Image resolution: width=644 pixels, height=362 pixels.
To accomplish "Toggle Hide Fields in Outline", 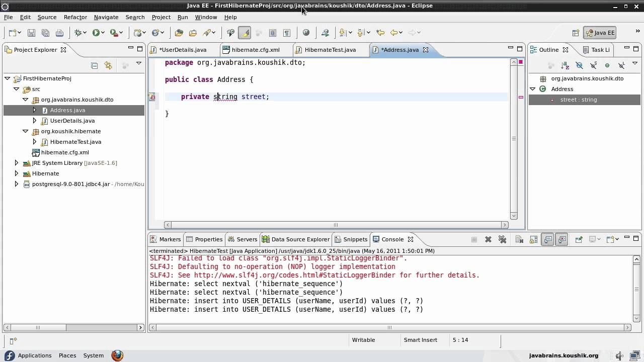I will pyautogui.click(x=579, y=65).
